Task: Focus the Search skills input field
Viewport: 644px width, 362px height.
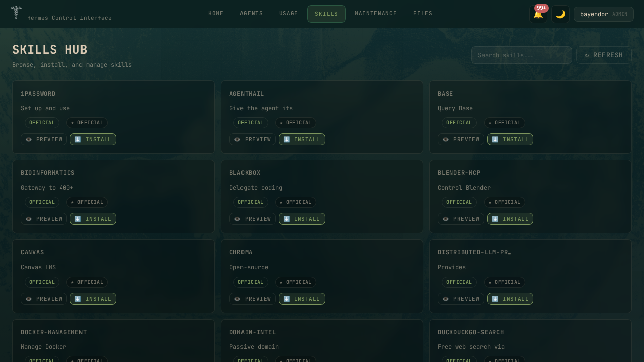Action: click(x=522, y=55)
